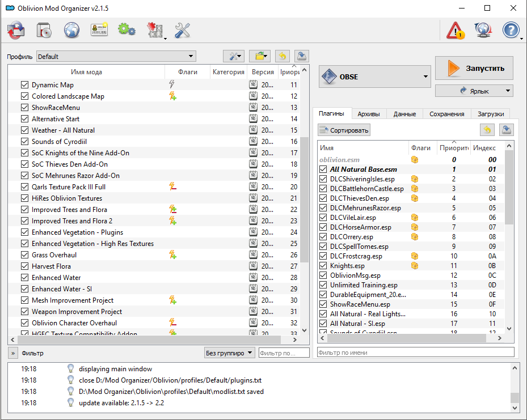Image resolution: width=527 pixels, height=420 pixels.
Task: Sort mods by Версия column header
Action: click(x=263, y=72)
